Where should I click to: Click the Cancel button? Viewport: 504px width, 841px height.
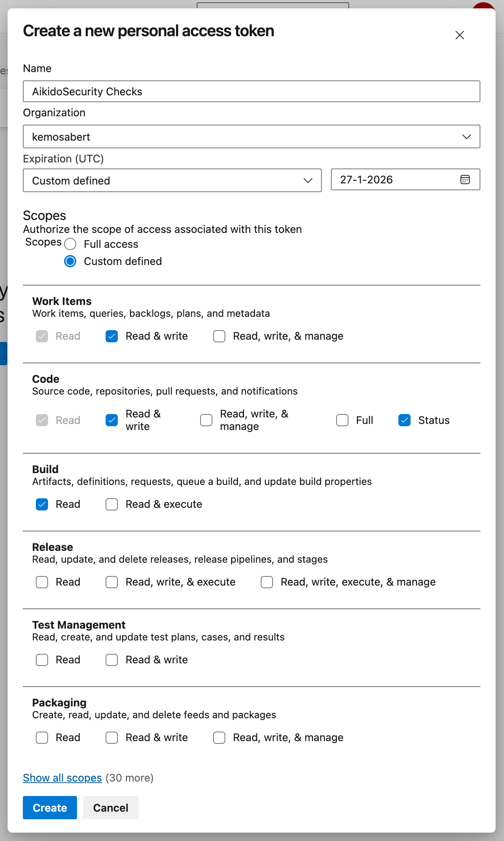(111, 807)
